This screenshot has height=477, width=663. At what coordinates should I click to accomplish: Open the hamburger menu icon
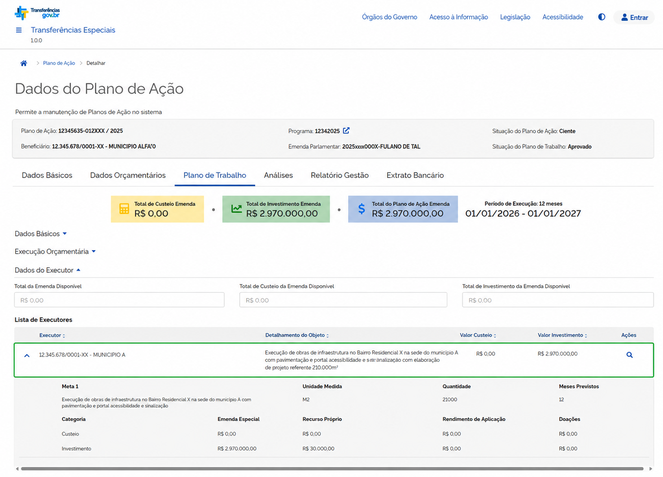[x=19, y=30]
